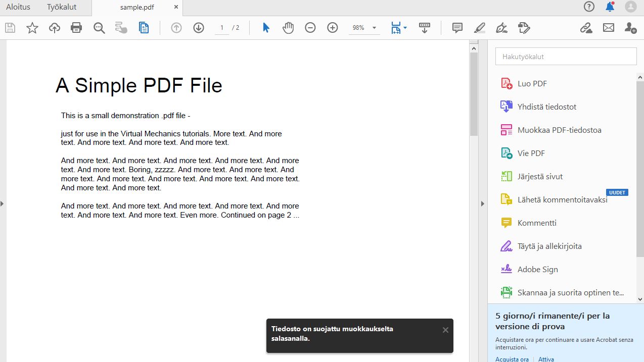Print the document

coord(76,28)
